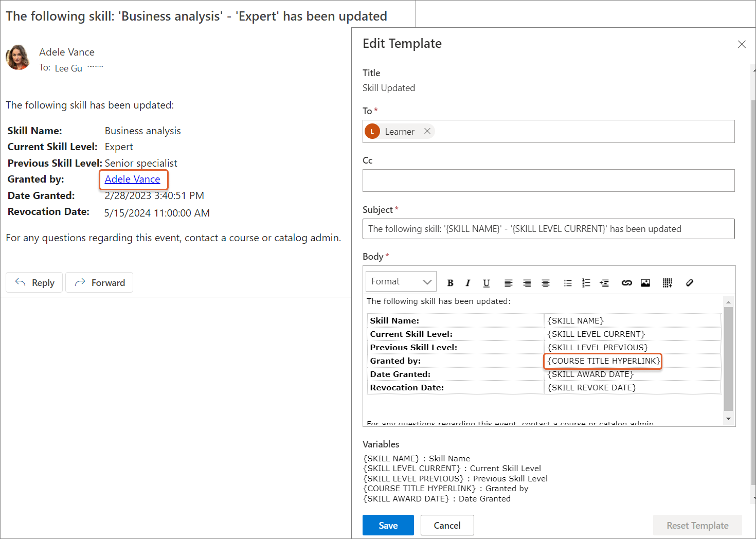756x539 pixels.
Task: Increase indent using the indent icon
Action: (604, 283)
